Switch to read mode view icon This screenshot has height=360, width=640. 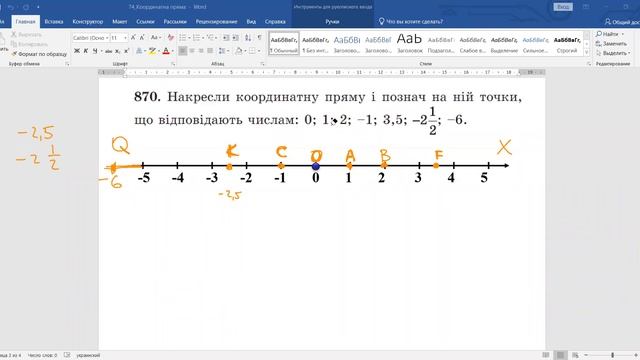pos(546,355)
